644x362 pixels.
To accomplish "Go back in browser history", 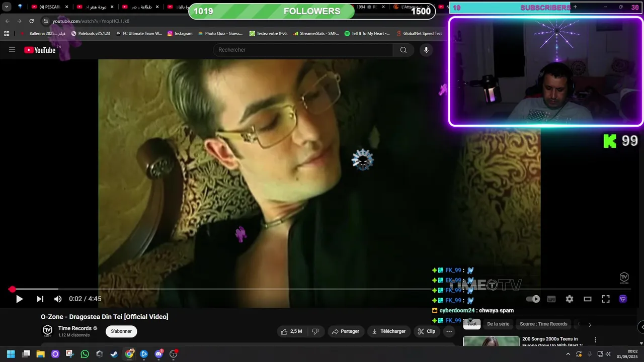I will (x=7, y=21).
